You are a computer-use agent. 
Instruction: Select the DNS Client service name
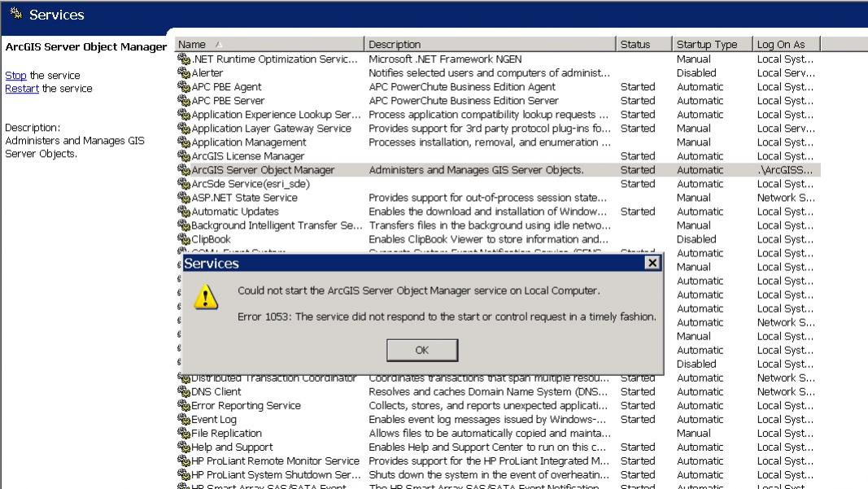click(x=216, y=391)
